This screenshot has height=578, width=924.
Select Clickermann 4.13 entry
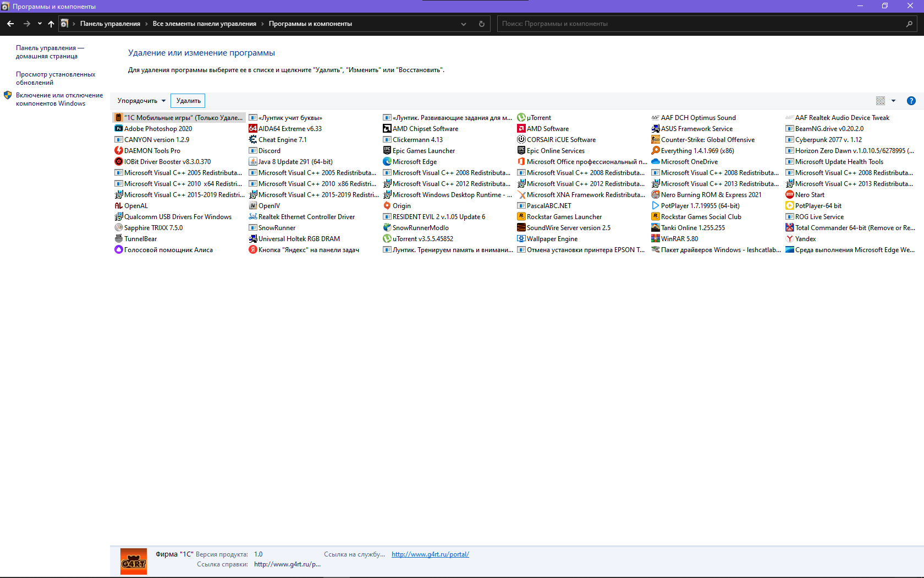413,140
